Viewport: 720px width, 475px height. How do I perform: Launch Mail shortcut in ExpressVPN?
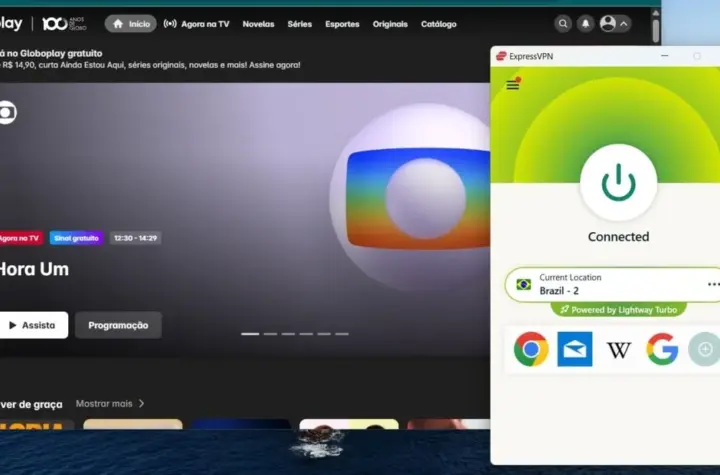click(x=575, y=349)
